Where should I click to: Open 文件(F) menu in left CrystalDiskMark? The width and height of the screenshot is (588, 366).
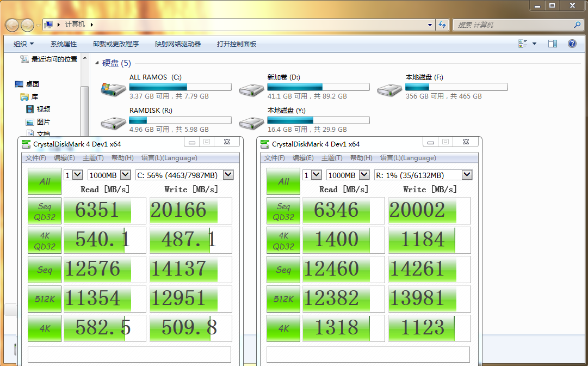click(x=35, y=157)
